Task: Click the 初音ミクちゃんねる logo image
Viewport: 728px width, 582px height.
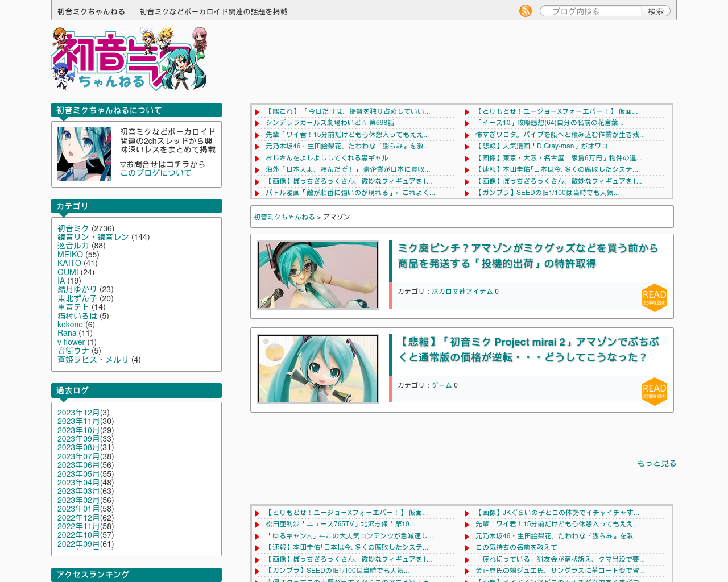Action: click(130, 59)
